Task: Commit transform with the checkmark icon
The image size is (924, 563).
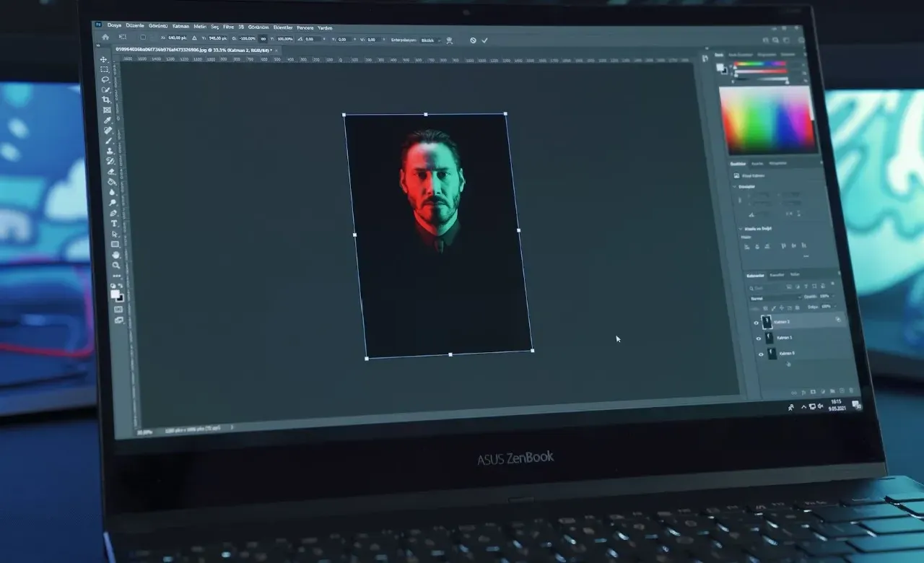Action: (485, 40)
